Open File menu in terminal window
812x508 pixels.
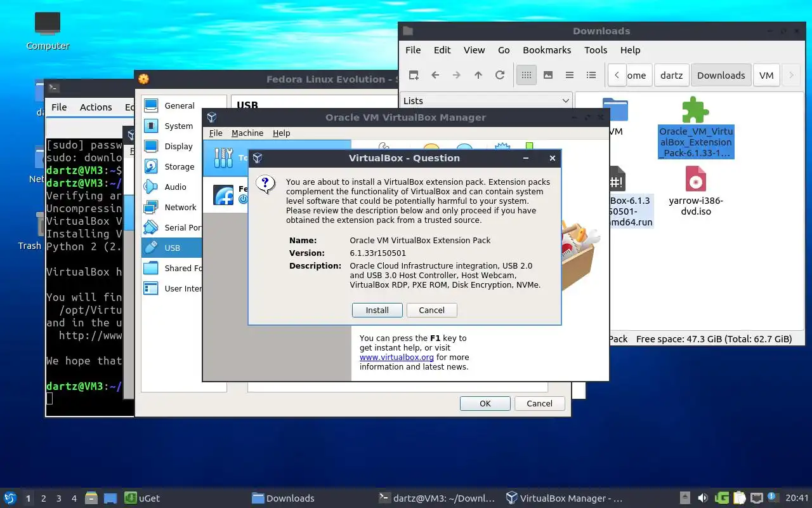coord(59,107)
